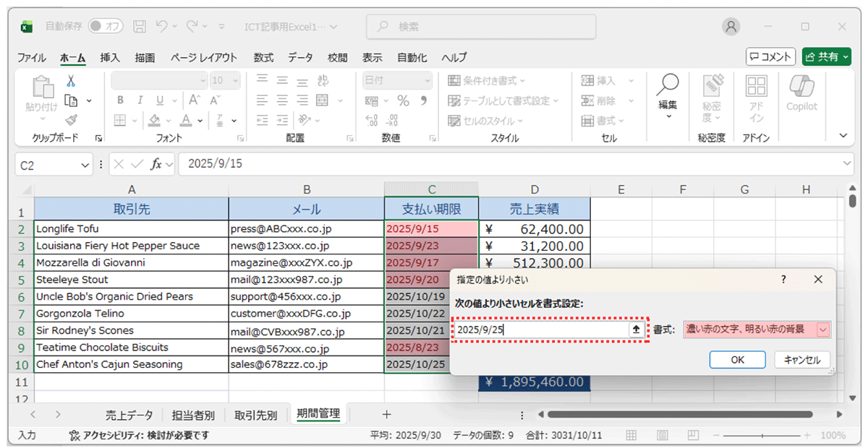Screen dimensions: 868x448
Task: Click OK in the dialog
Action: click(x=737, y=359)
